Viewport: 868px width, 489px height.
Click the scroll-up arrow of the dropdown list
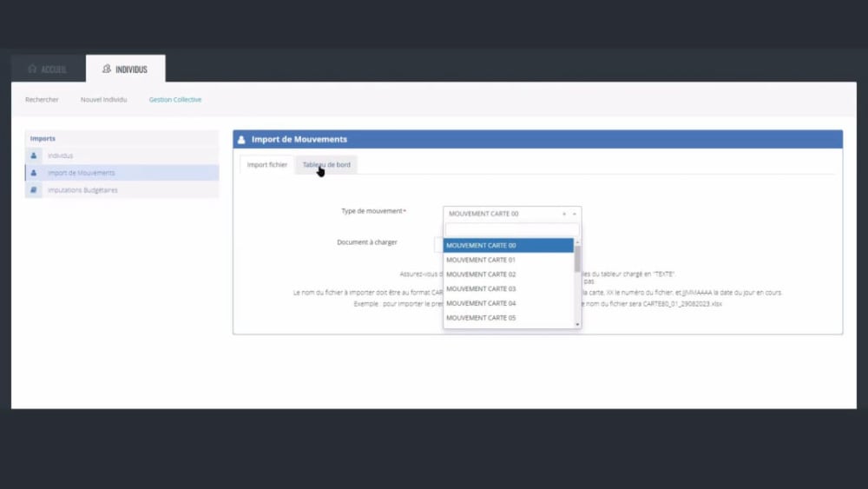[577, 242]
